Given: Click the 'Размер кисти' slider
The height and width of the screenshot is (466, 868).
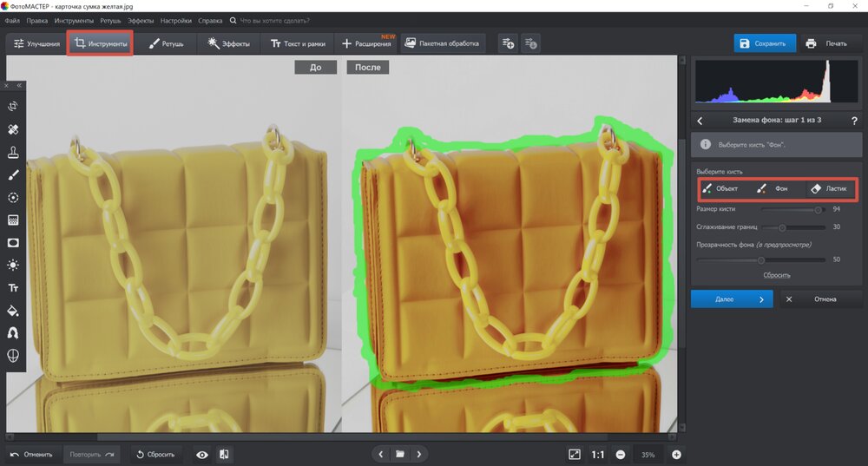Looking at the screenshot, I should (790, 209).
